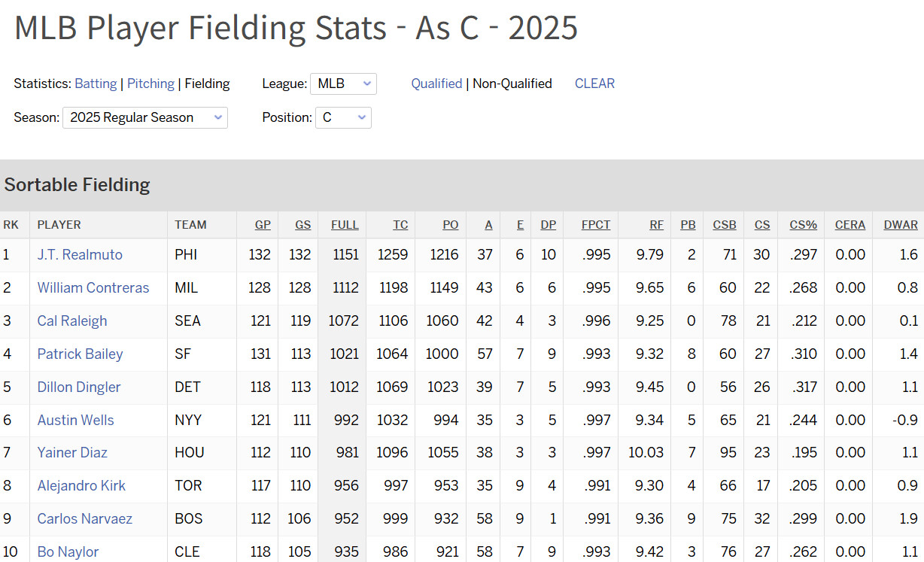This screenshot has height=562, width=924.
Task: Sort table by FPCT column
Action: [x=596, y=224]
